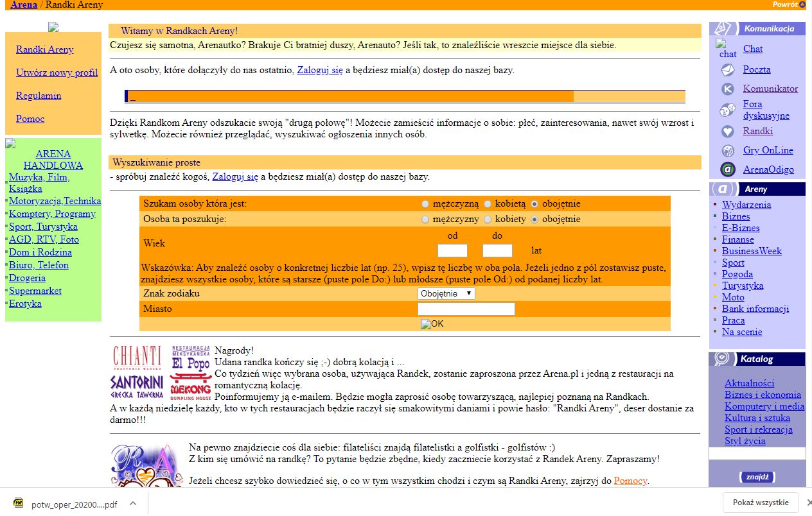Open 'Aktualności' catalog link
Screen dimensions: 812x516
click(x=750, y=383)
